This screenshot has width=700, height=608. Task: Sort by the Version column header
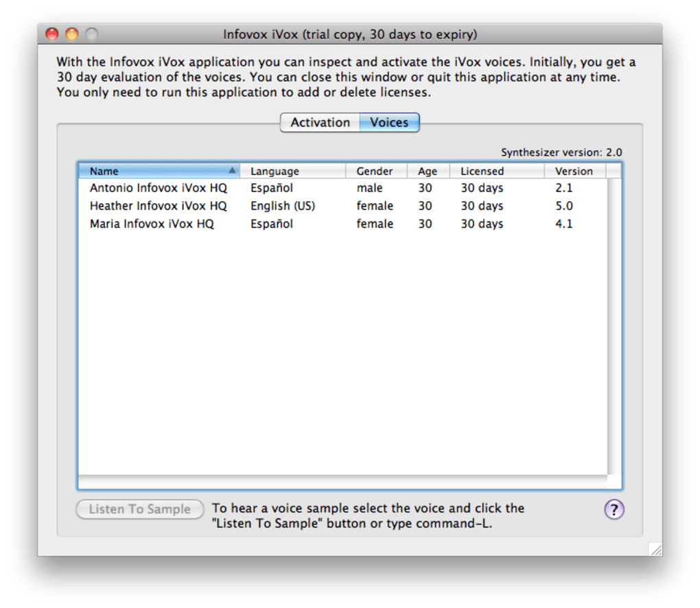(575, 171)
